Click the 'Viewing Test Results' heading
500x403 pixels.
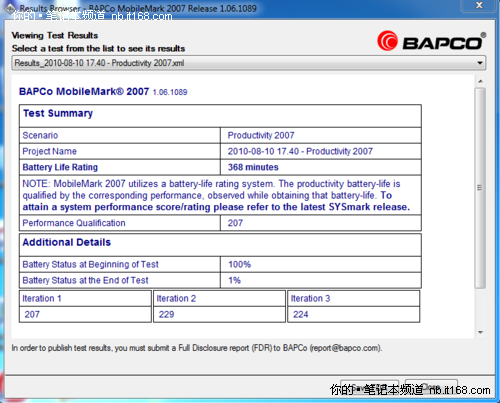coord(55,36)
